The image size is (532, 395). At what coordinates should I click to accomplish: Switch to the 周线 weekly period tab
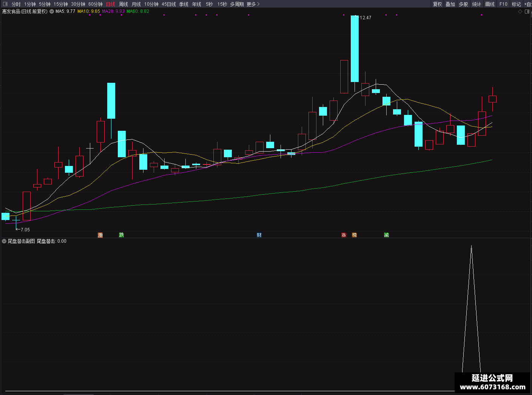pyautogui.click(x=123, y=4)
